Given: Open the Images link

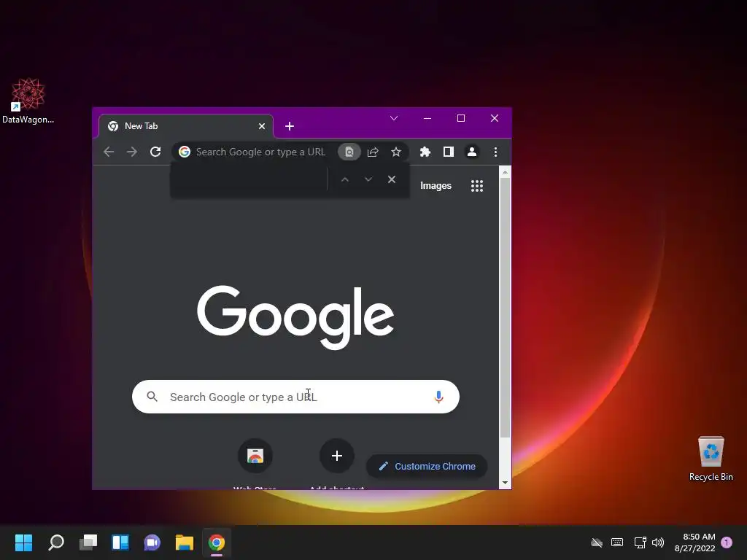Looking at the screenshot, I should (x=436, y=186).
